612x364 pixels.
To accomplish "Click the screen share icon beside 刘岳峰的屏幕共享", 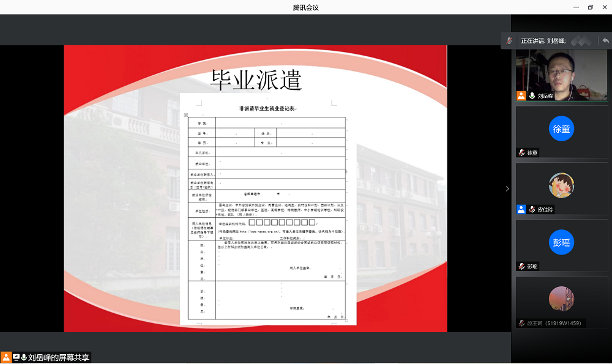I will tap(16, 357).
